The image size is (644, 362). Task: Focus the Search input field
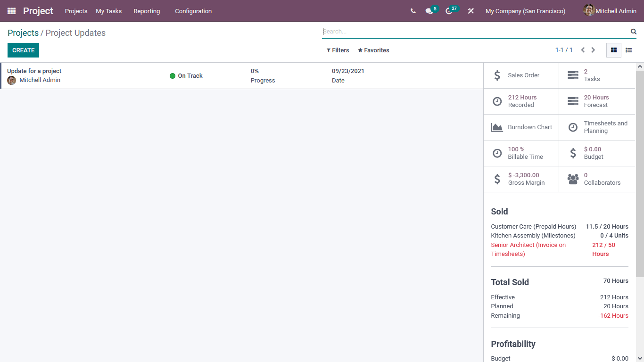[x=475, y=32]
